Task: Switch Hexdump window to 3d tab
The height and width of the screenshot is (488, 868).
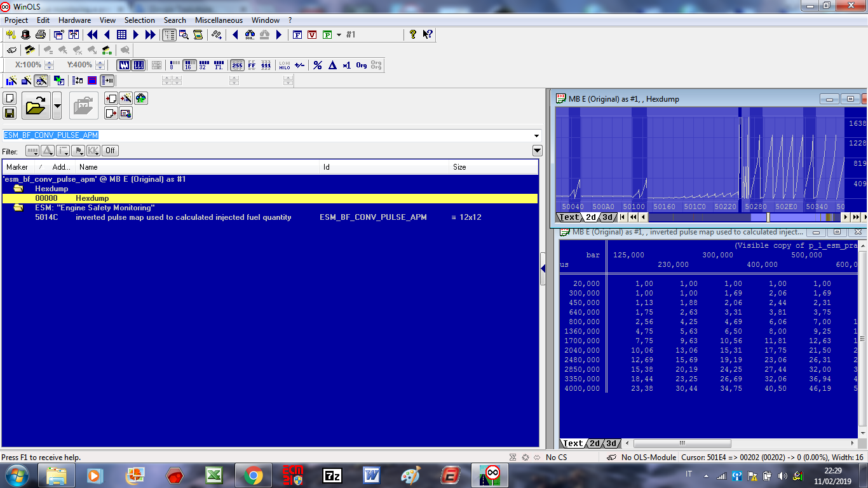Action: click(608, 217)
